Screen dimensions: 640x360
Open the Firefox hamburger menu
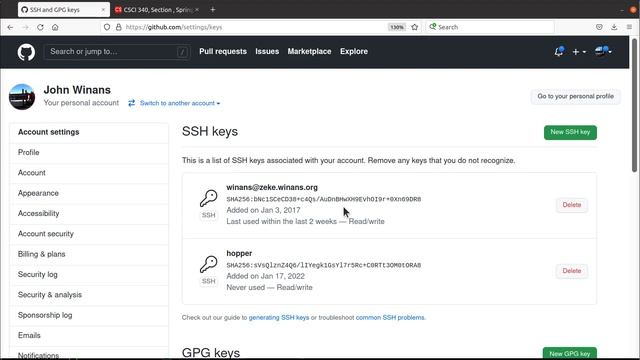[x=629, y=27]
